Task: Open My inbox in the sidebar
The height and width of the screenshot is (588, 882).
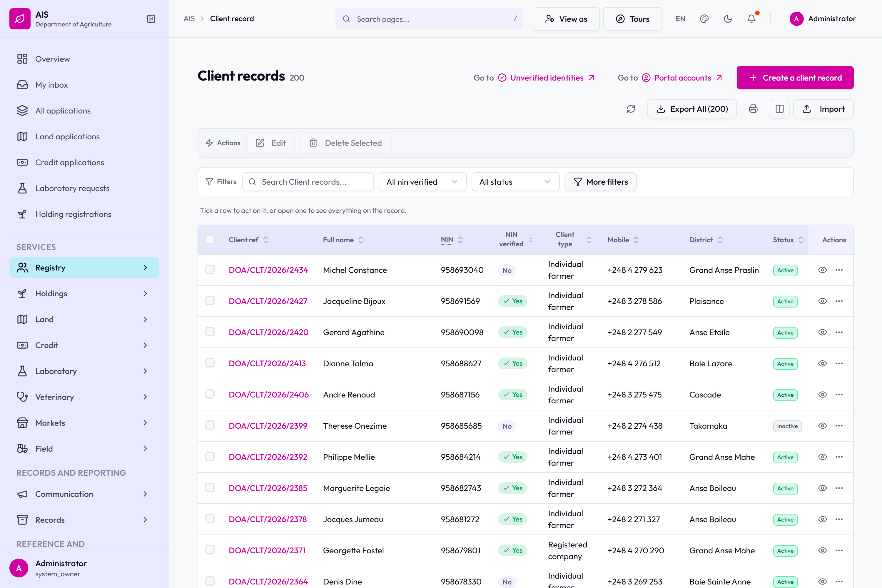Action: coord(84,85)
